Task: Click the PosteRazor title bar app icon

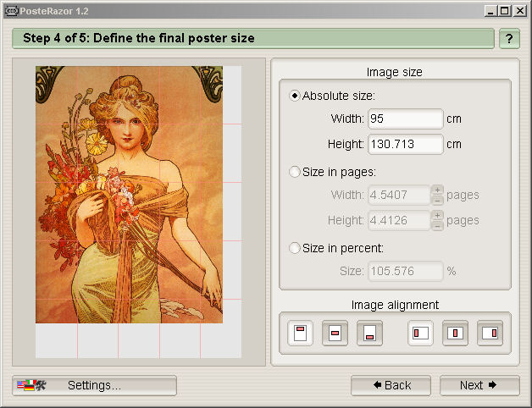Action: 11,11
